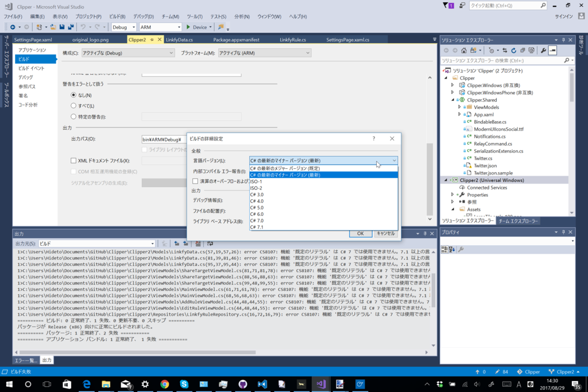
Task: Expand Clipper.Windows project node
Action: [452, 86]
